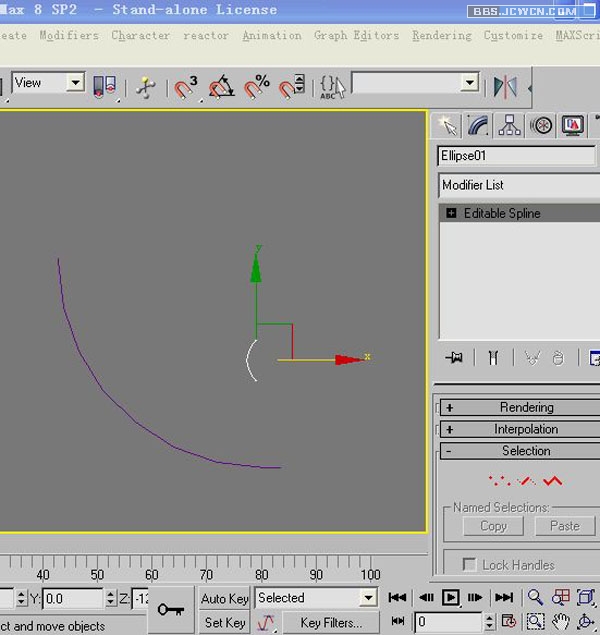Toggle the Angle Snap icon
This screenshot has height=635, width=600.
pyautogui.click(x=221, y=87)
